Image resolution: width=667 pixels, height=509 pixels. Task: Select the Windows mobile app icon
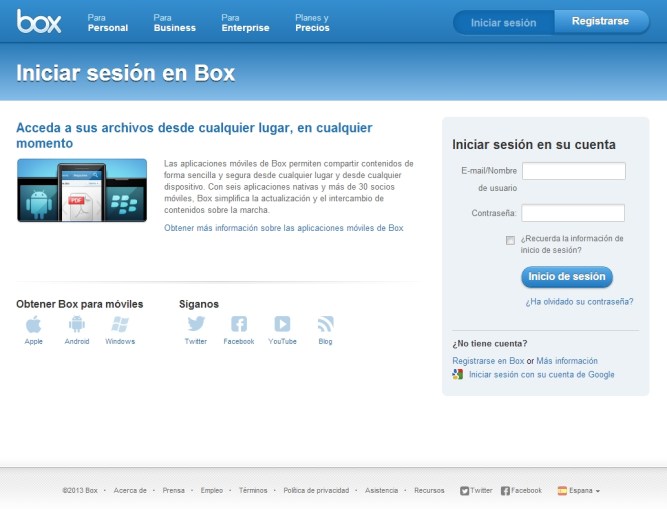click(x=120, y=324)
